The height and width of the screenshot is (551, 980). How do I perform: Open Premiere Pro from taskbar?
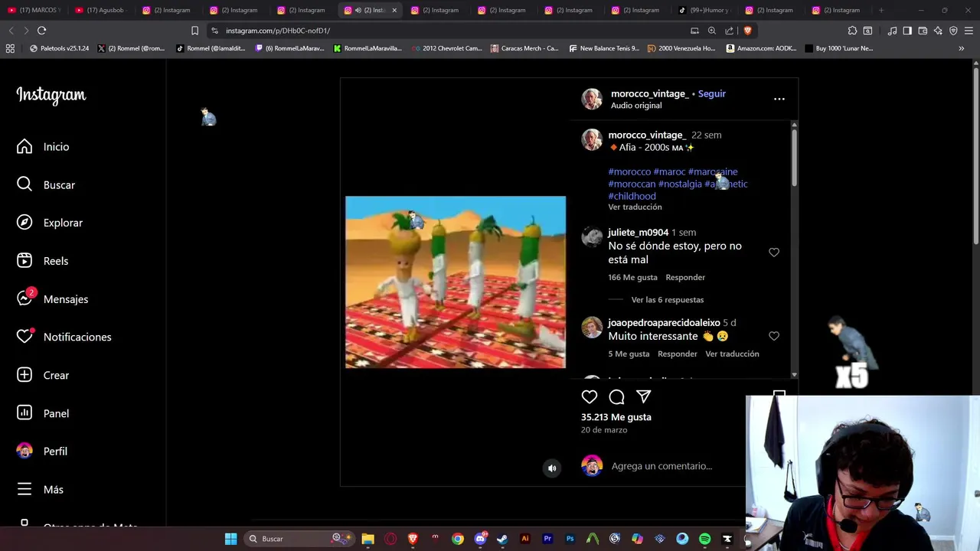click(x=547, y=539)
